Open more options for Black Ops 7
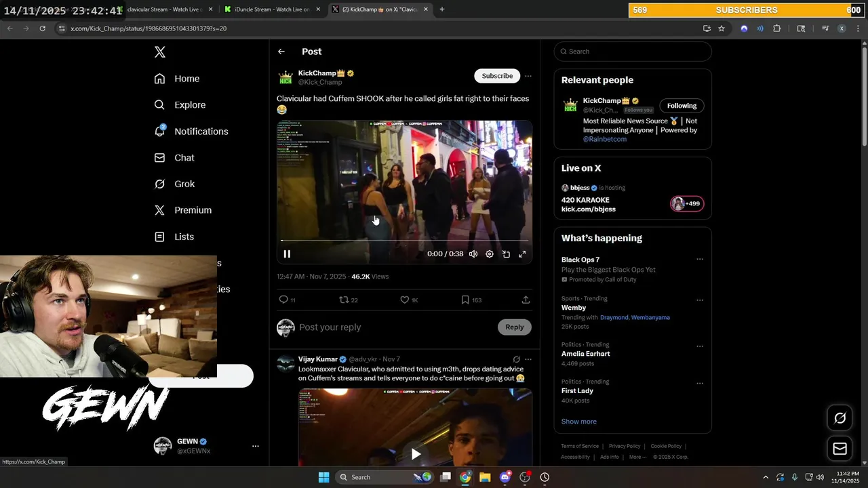868x488 pixels. coord(700,259)
